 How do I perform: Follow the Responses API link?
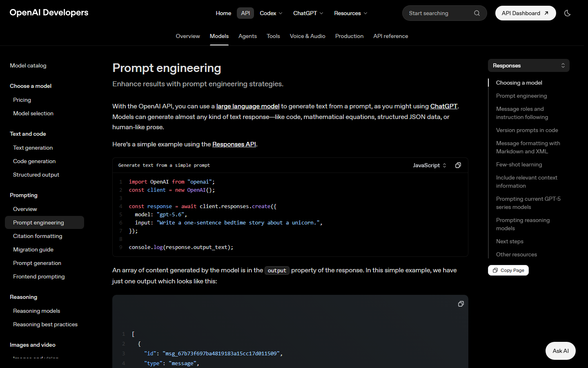(234, 144)
